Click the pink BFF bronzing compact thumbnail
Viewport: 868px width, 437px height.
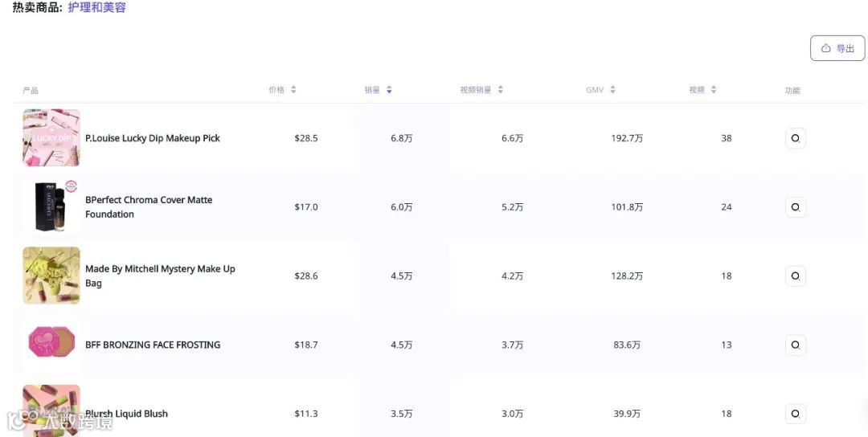point(51,344)
